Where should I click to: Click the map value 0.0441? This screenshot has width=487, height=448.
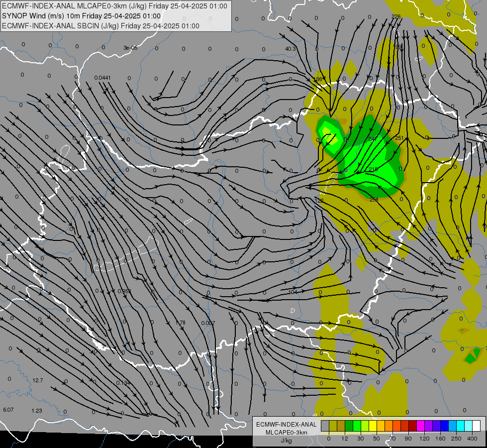pos(102,78)
